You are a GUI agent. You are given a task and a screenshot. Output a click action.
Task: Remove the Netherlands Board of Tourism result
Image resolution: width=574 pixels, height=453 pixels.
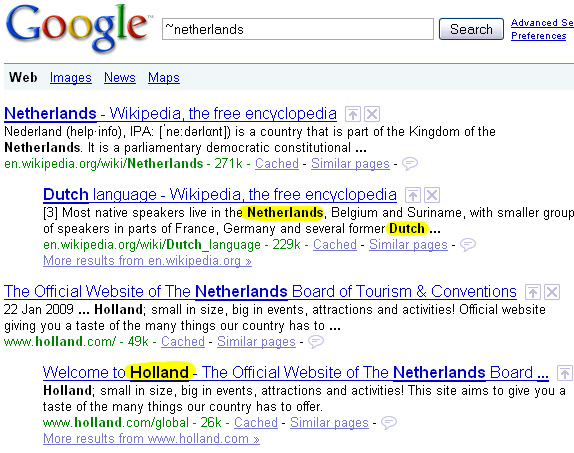[552, 292]
